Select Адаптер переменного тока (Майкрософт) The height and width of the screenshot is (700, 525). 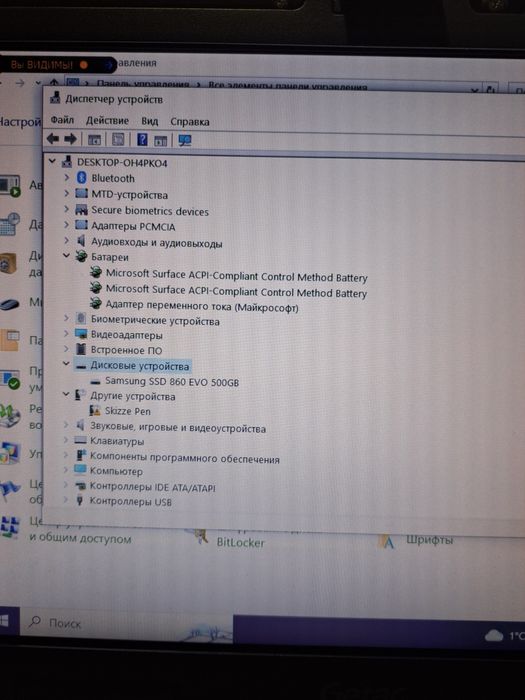[202, 307]
